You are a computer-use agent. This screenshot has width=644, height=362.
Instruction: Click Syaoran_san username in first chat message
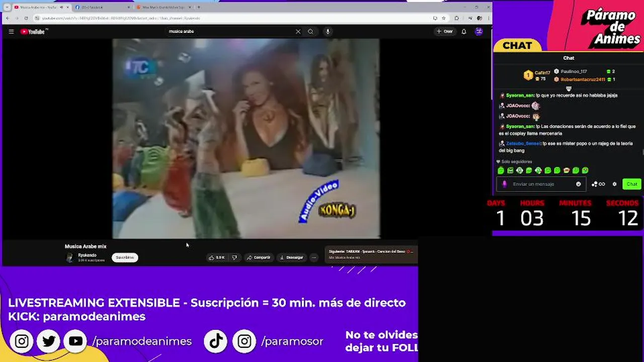[x=520, y=95]
